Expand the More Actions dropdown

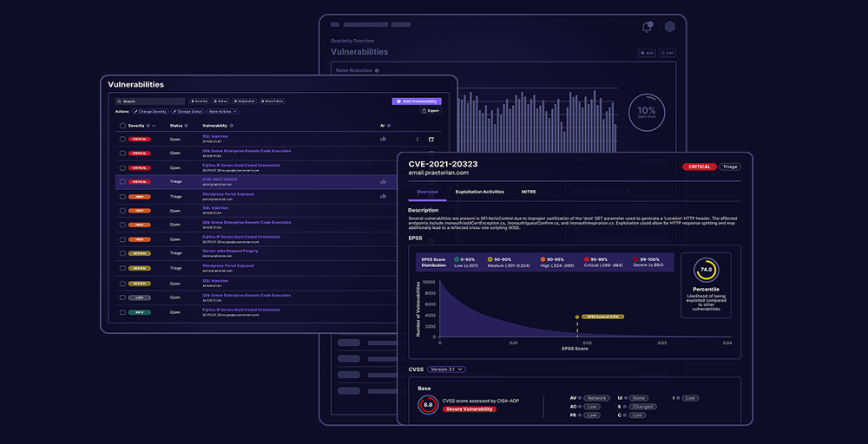[222, 112]
